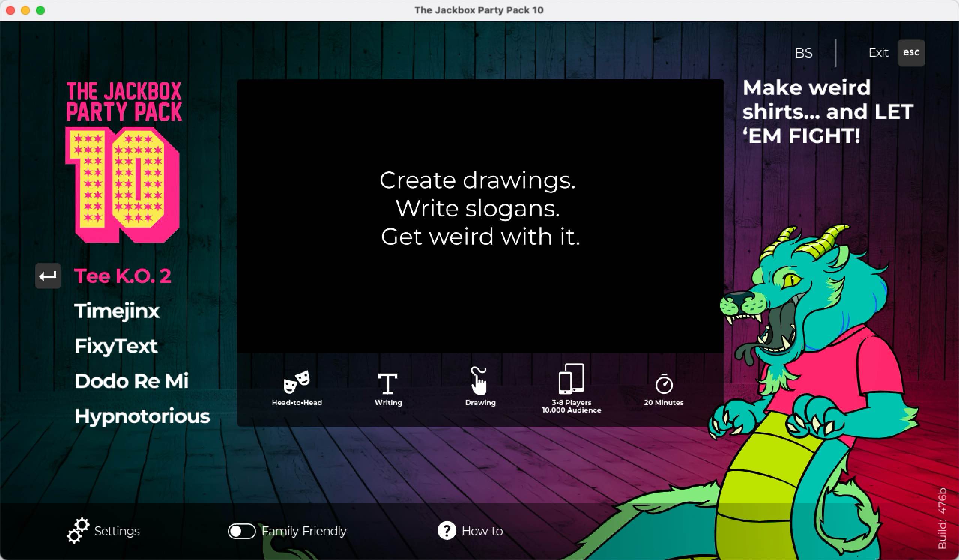
Task: Click the 'Writing' label
Action: (x=388, y=403)
